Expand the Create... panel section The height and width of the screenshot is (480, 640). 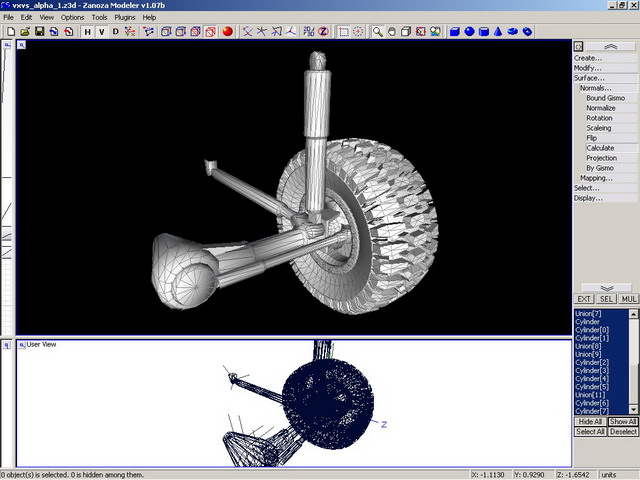click(588, 58)
